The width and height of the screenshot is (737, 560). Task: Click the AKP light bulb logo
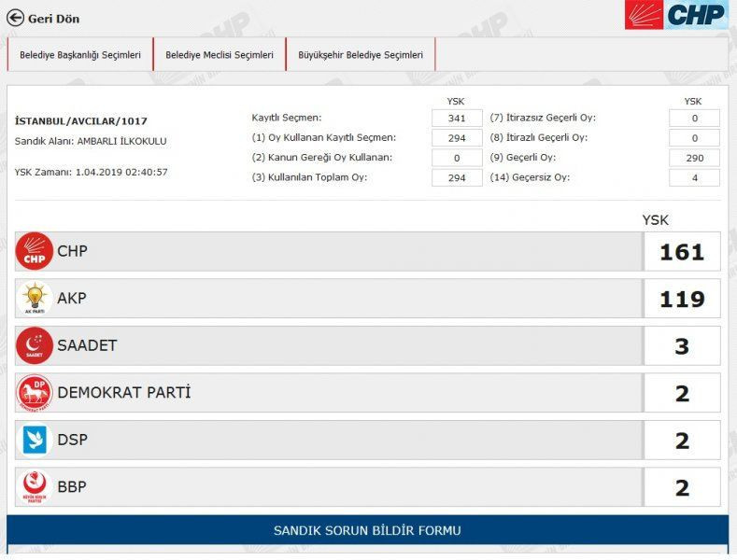point(35,299)
